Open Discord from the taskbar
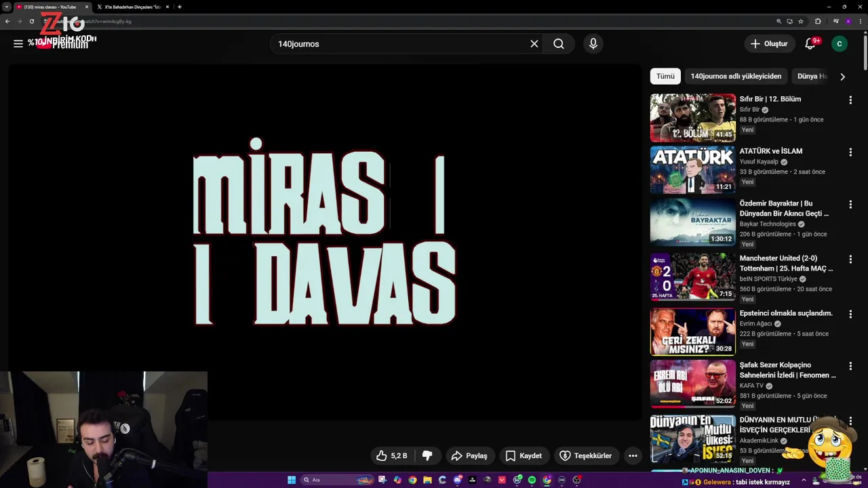The width and height of the screenshot is (868, 488). (x=458, y=480)
